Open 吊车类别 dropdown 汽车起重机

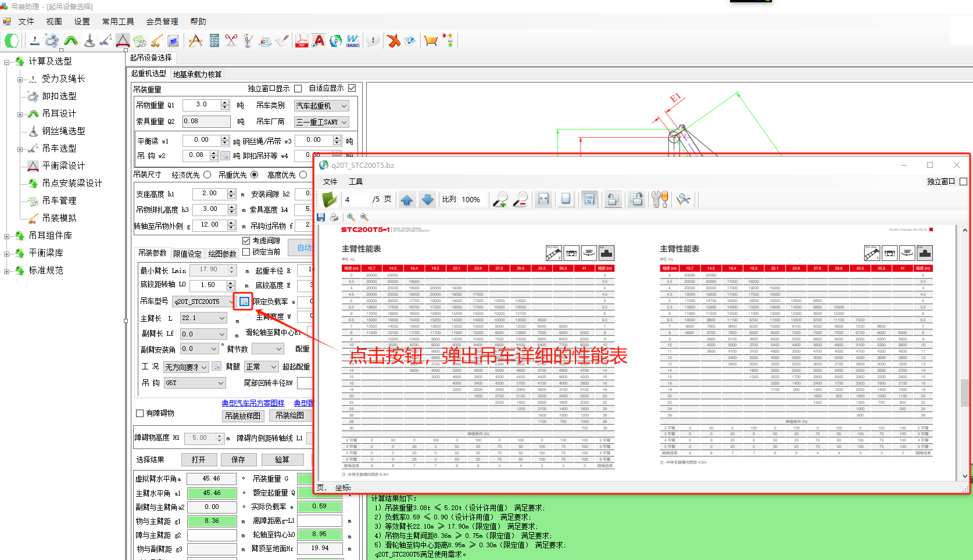321,106
